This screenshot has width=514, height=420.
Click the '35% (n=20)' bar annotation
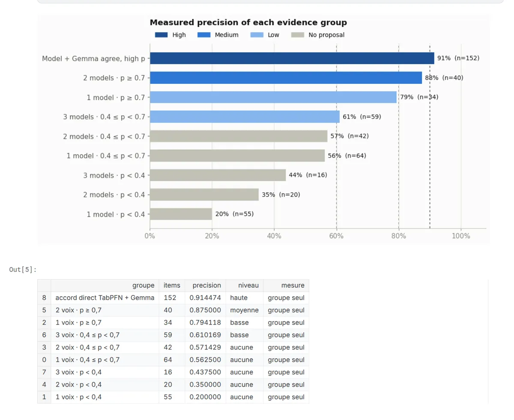pyautogui.click(x=281, y=195)
